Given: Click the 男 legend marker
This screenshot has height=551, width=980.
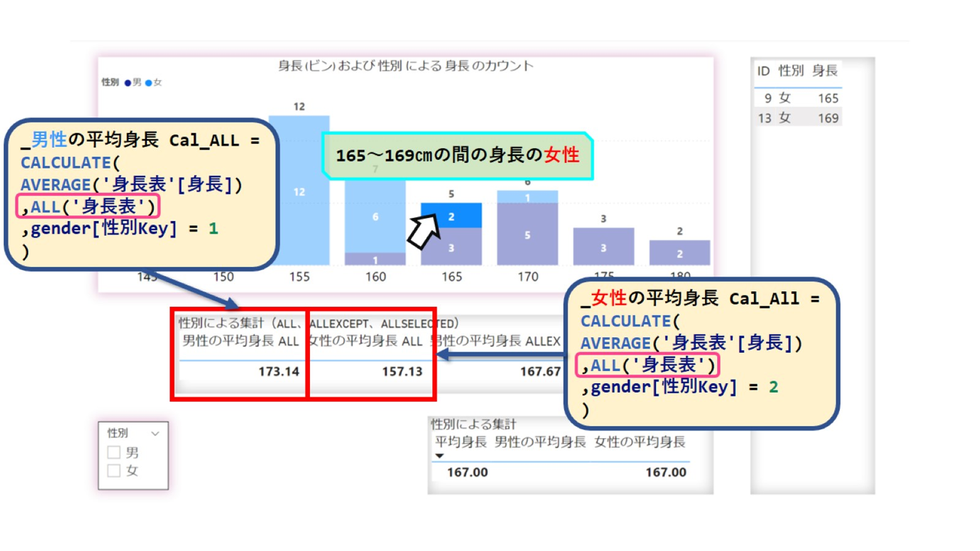Looking at the screenshot, I should click(x=128, y=83).
